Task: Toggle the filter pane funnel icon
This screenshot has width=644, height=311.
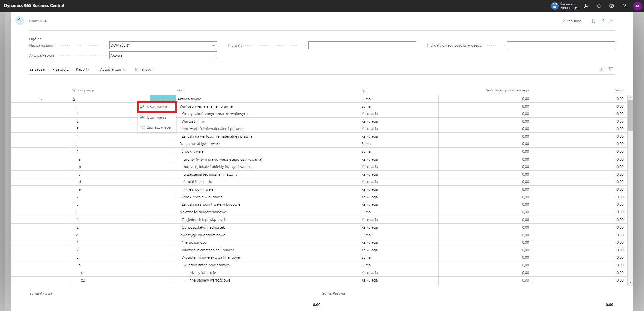Action: click(x=611, y=69)
